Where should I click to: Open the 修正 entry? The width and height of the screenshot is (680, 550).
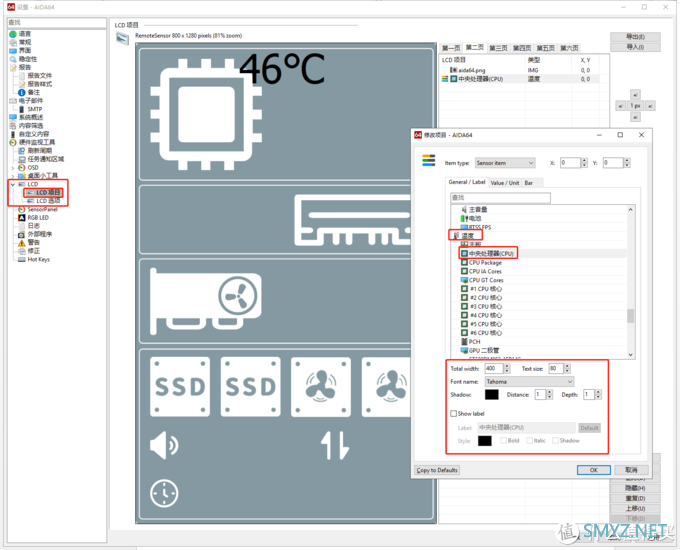[33, 251]
